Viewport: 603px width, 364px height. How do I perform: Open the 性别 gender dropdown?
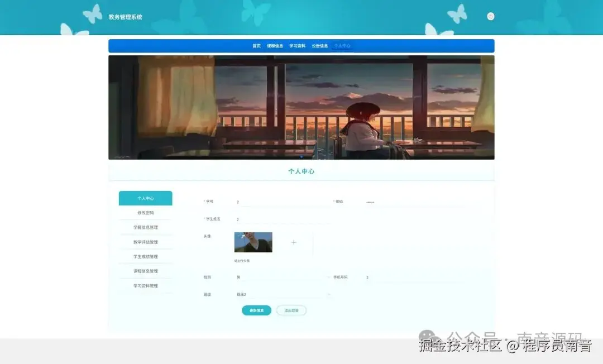click(x=279, y=276)
